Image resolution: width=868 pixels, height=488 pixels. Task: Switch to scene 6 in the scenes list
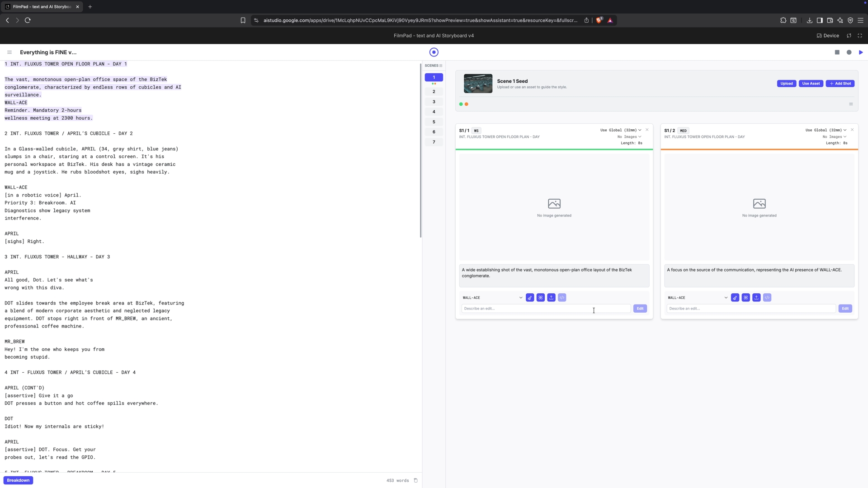coord(434,132)
